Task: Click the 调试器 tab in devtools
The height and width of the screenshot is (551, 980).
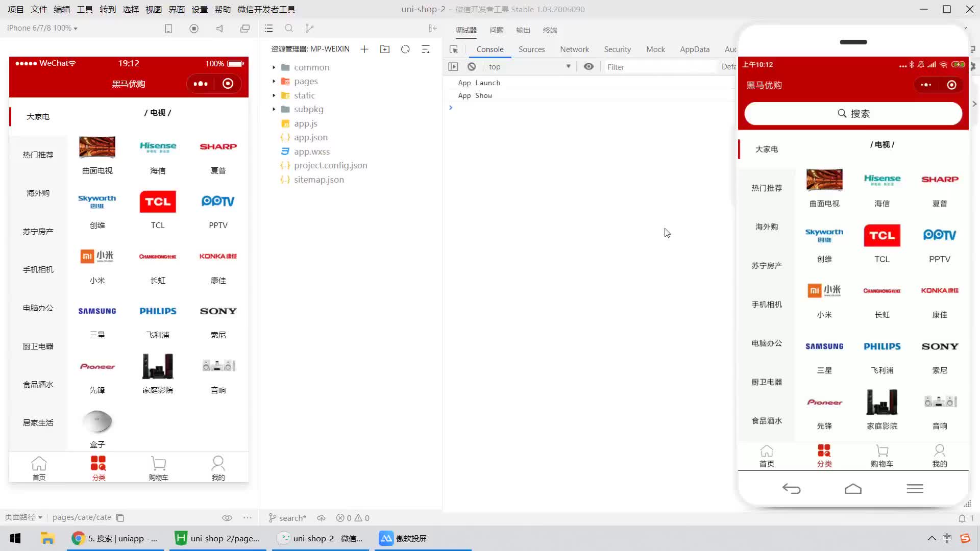Action: tap(467, 30)
